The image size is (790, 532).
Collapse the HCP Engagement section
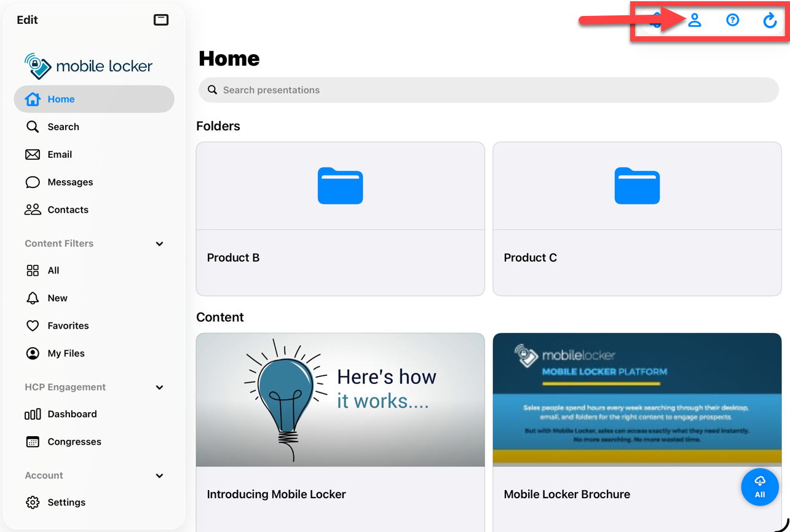click(160, 388)
